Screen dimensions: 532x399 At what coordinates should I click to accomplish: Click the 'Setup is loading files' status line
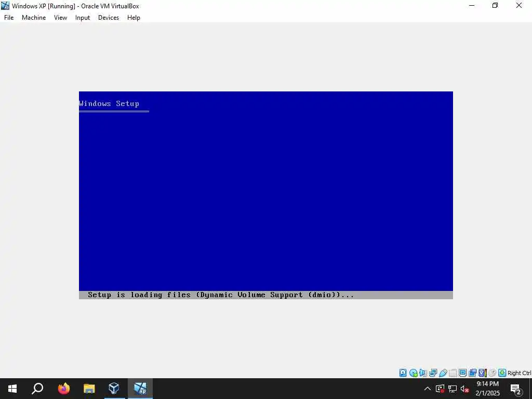[x=220, y=295]
